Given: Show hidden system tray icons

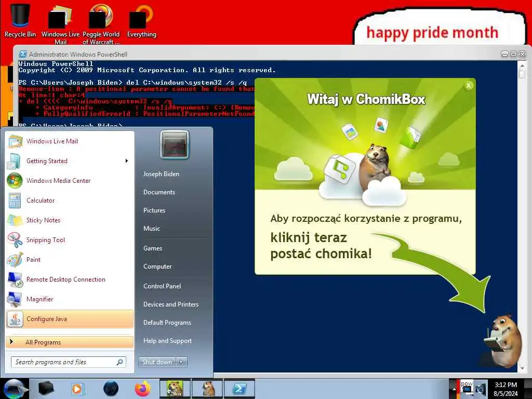Looking at the screenshot, I should click(454, 389).
